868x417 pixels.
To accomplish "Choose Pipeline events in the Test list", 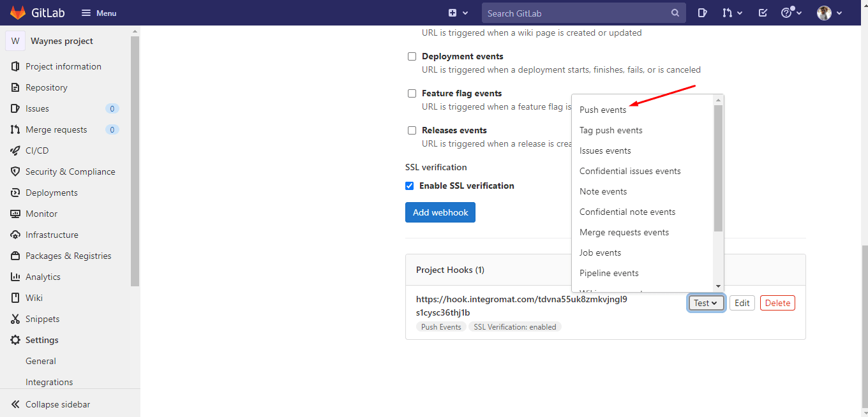I will click(x=609, y=273).
